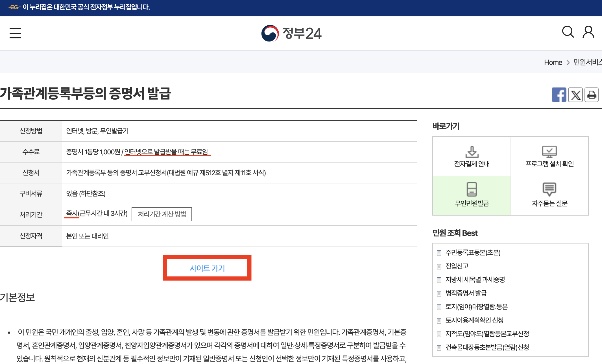Viewport: 602px width, 364px height.
Task: Print the page using the printer icon
Action: [x=592, y=95]
